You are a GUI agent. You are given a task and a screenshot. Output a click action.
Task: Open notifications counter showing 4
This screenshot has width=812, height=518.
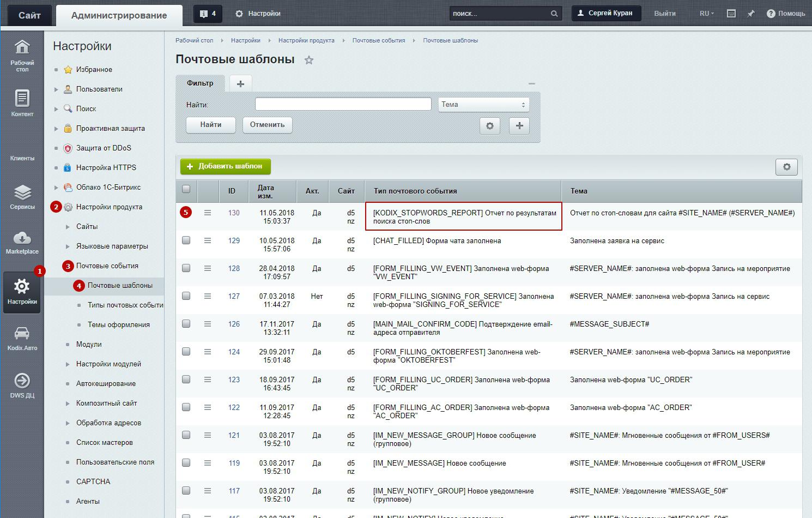pos(208,14)
